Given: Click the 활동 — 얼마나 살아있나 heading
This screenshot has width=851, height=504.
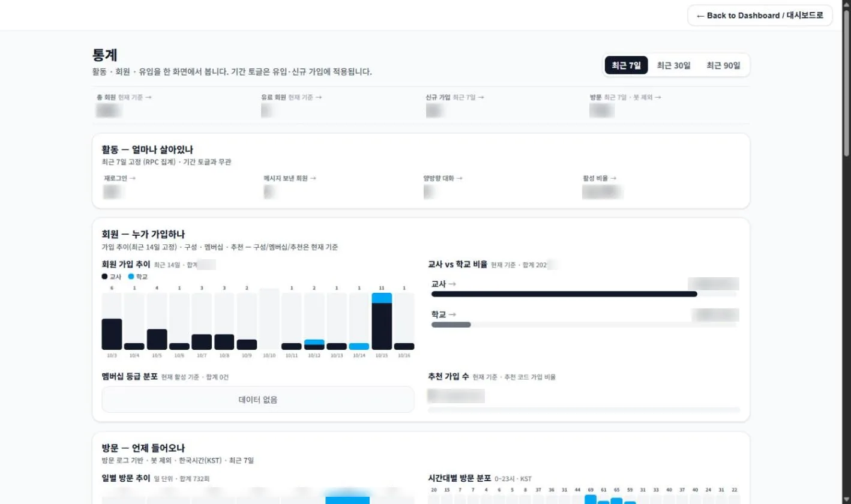Looking at the screenshot, I should pyautogui.click(x=148, y=149).
